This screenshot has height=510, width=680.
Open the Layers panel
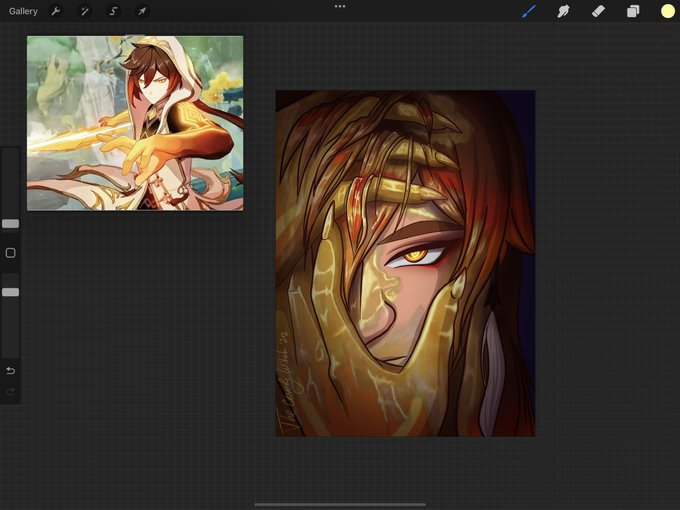633,11
